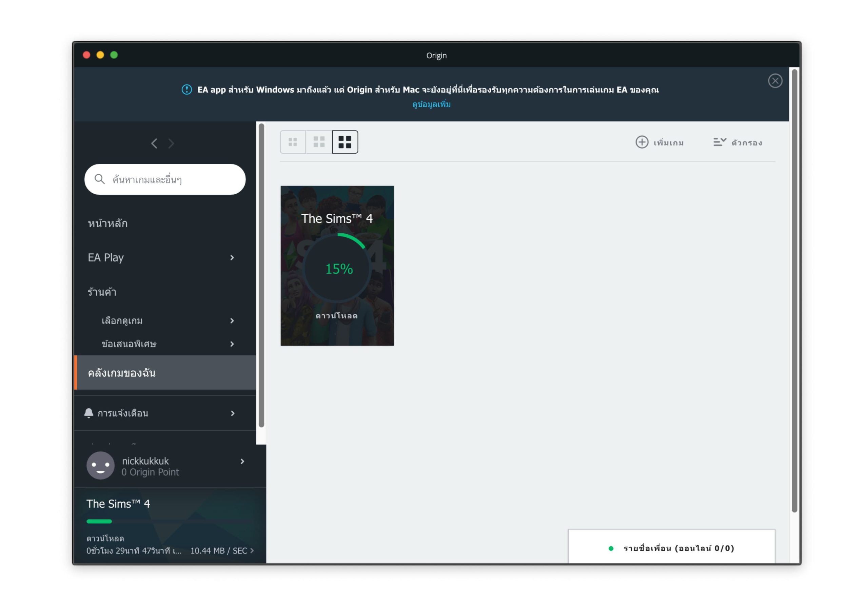This screenshot has height=604, width=868.
Task: Go forward with right arrow
Action: [x=171, y=144]
